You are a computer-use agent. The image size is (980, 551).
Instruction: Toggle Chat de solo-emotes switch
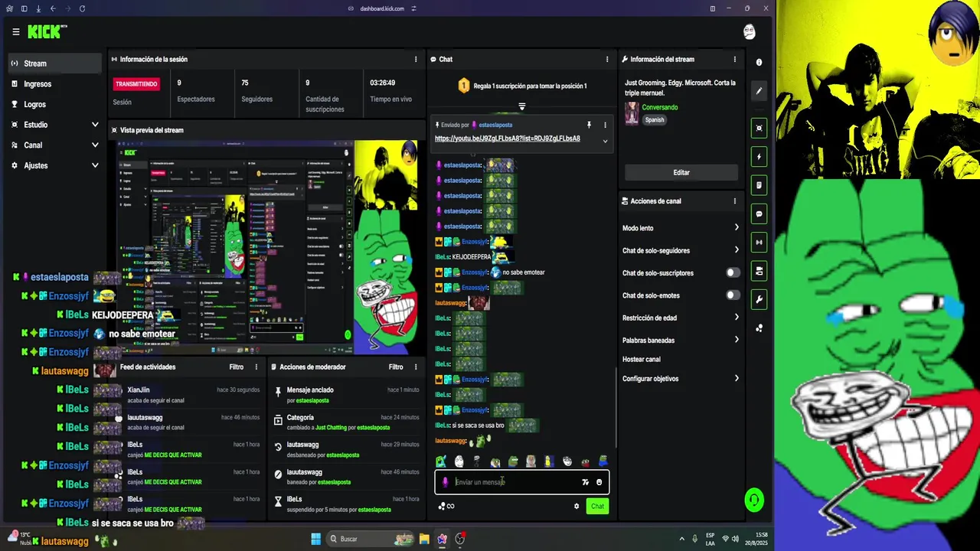pyautogui.click(x=733, y=295)
